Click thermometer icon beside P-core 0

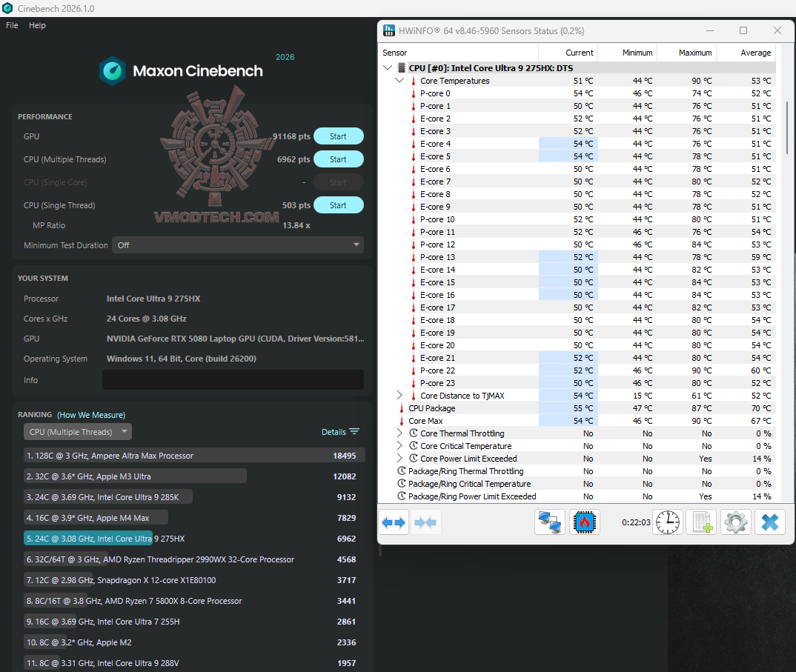click(x=414, y=93)
